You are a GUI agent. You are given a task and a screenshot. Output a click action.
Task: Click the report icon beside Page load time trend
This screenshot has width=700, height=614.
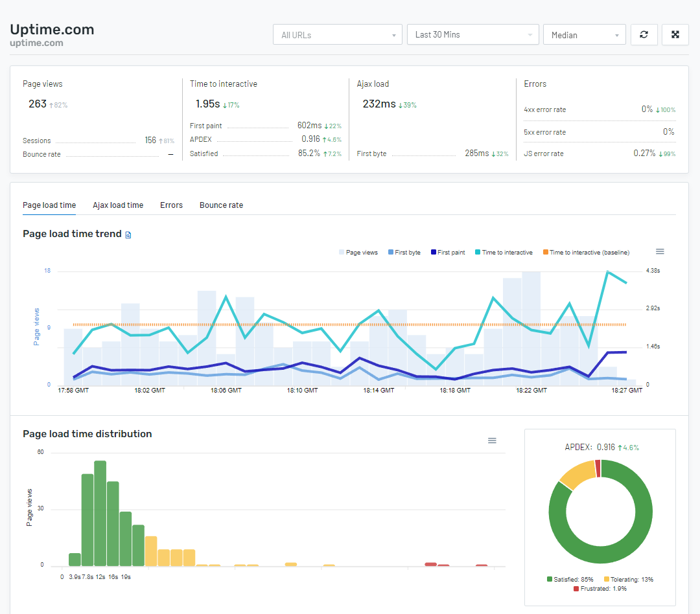coord(127,234)
